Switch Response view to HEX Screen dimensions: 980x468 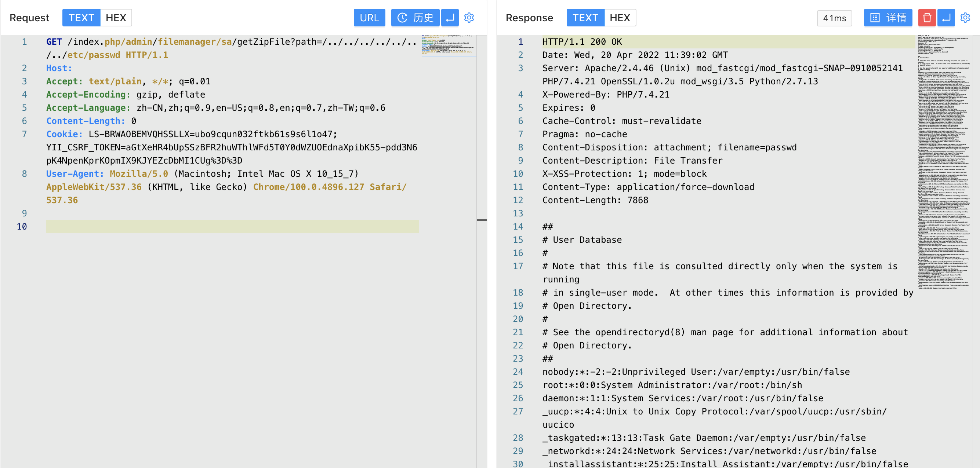click(620, 18)
